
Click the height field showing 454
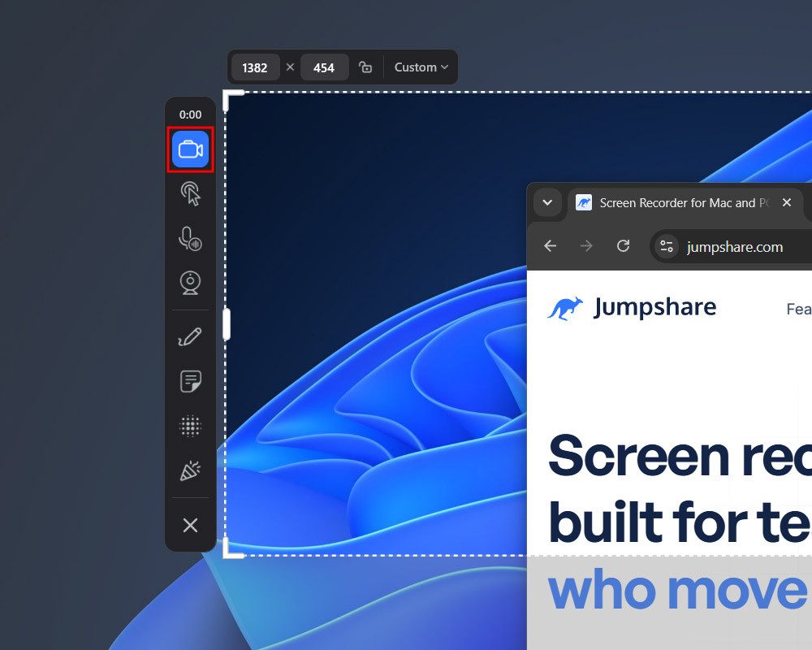(x=324, y=67)
